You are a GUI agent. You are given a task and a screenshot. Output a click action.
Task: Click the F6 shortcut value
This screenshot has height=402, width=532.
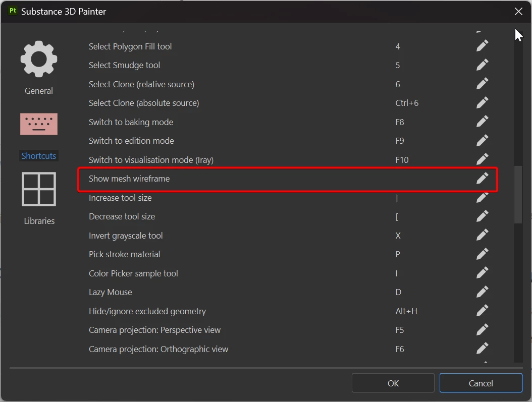coord(400,349)
